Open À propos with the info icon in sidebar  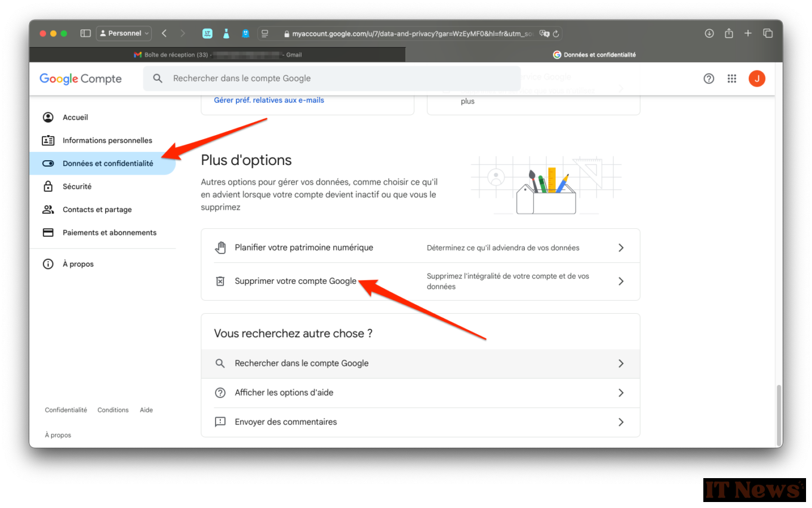pos(102,264)
